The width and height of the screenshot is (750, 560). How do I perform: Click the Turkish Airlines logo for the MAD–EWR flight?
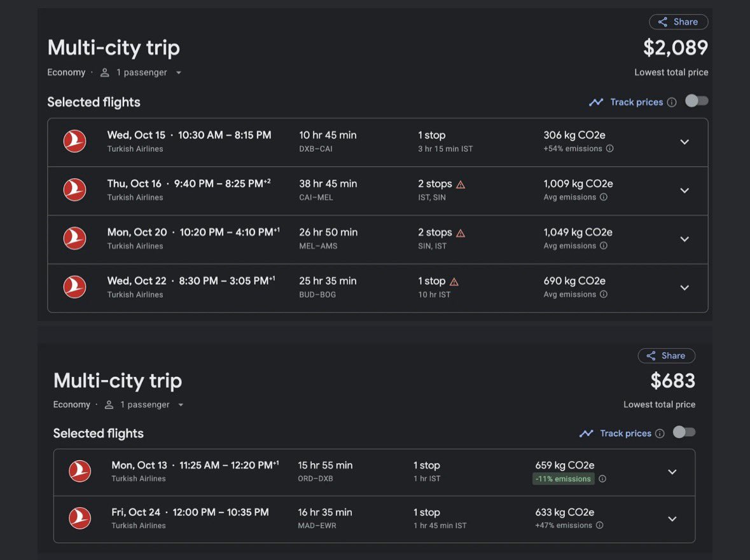tap(80, 518)
